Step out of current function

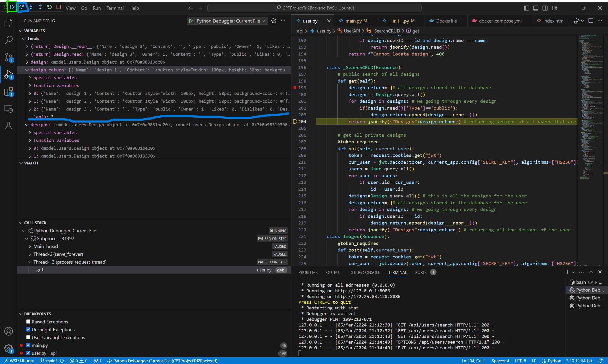[x=40, y=7]
